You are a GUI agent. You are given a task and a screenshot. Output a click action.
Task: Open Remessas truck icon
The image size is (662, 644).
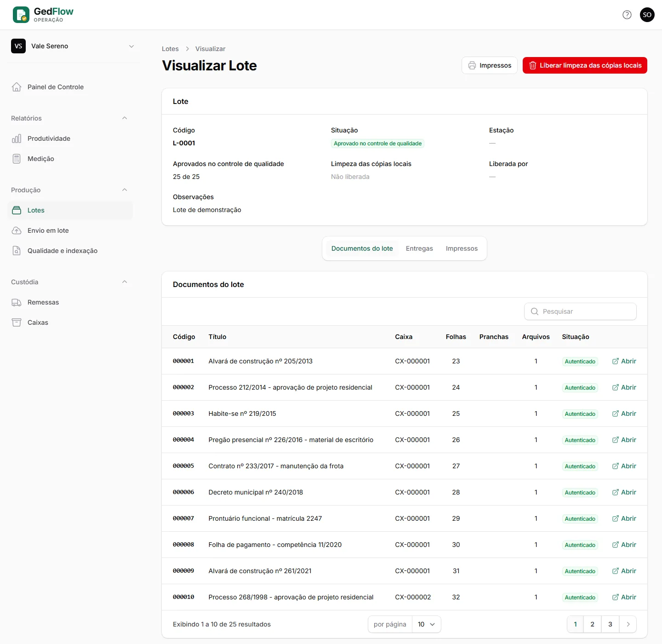coord(17,302)
